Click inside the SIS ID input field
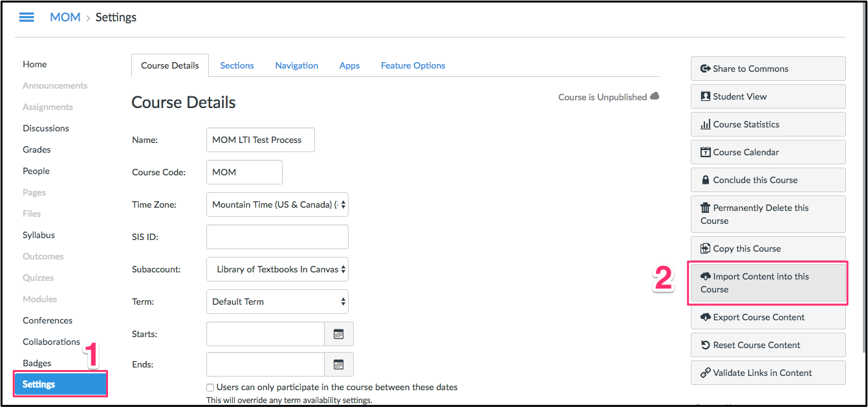The height and width of the screenshot is (407, 868). point(277,237)
